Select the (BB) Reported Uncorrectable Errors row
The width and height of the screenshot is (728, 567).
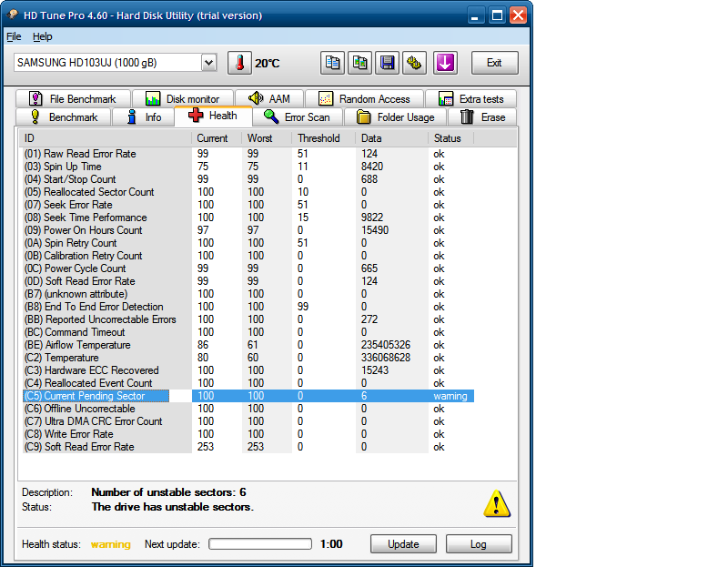click(247, 319)
